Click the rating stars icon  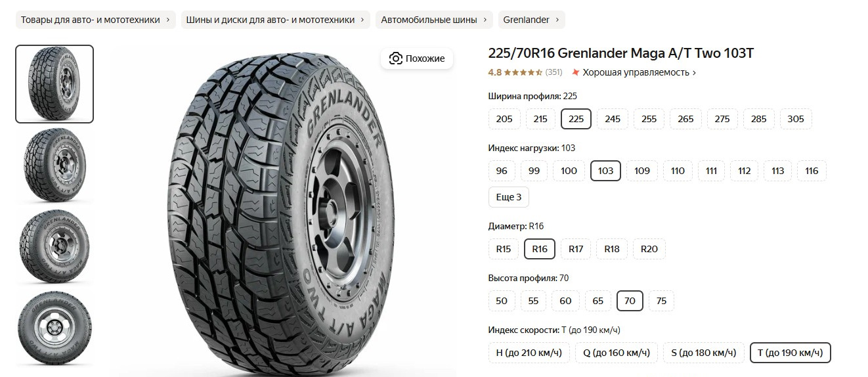click(523, 72)
